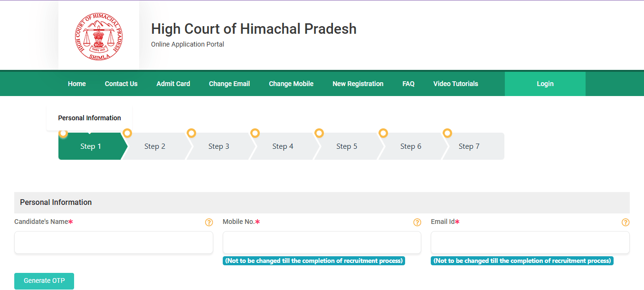This screenshot has width=644, height=290.
Task: Select Step 5 in the progress tracker
Action: click(x=347, y=146)
